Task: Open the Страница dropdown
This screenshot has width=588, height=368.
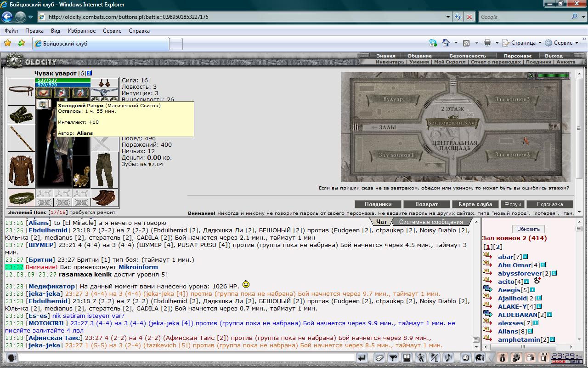Action: tap(522, 43)
